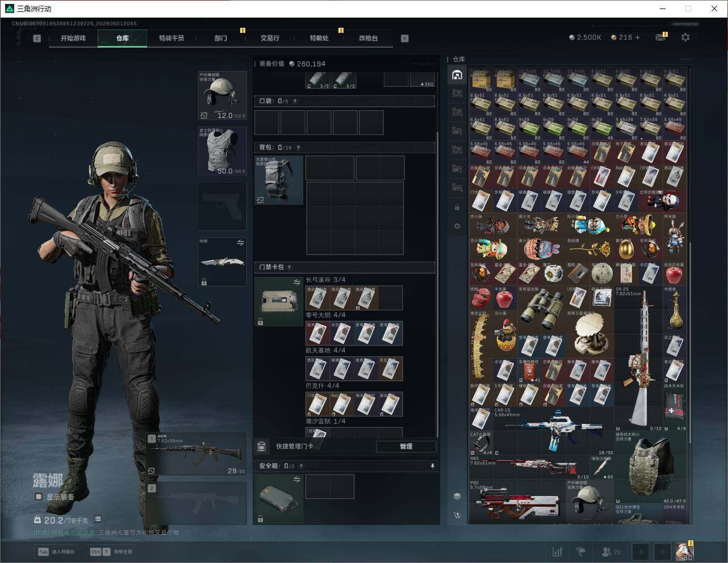Select the tactical vest showing 42.0/47.0
Image resolution: width=728 pixels, height=563 pixels.
[650, 468]
